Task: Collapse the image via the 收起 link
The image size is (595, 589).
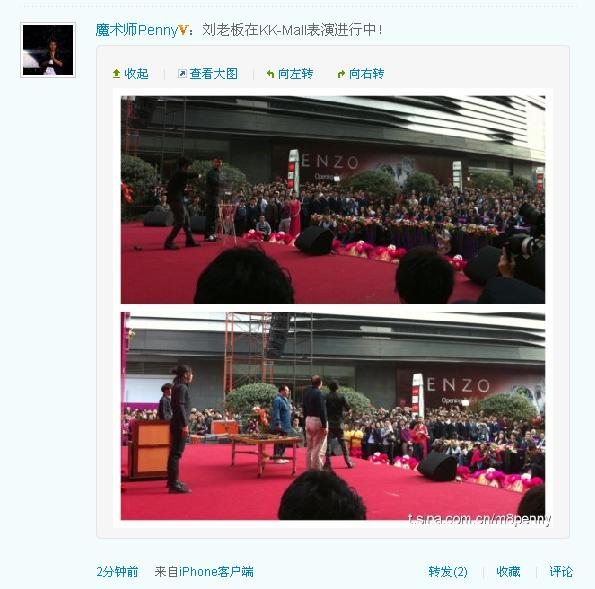Action: click(x=136, y=74)
